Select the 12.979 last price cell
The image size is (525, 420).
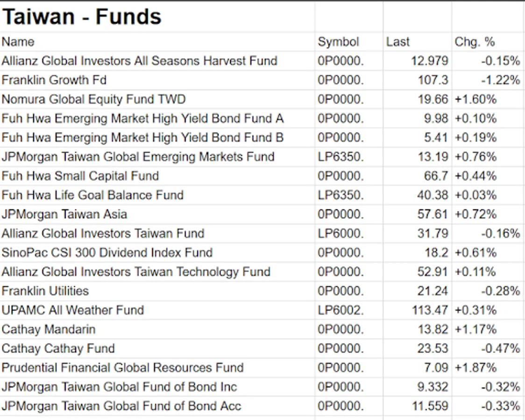[x=429, y=61]
